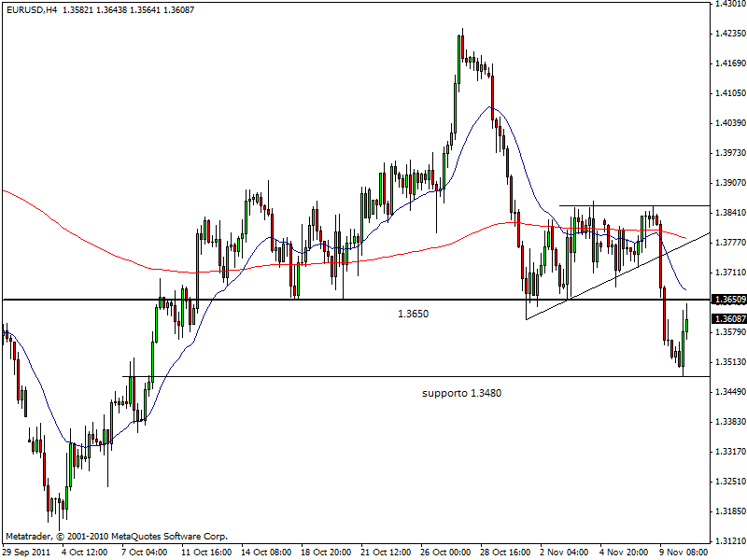Click the 1.31210 price axis label
This screenshot has height=560, width=747.
pos(728,540)
